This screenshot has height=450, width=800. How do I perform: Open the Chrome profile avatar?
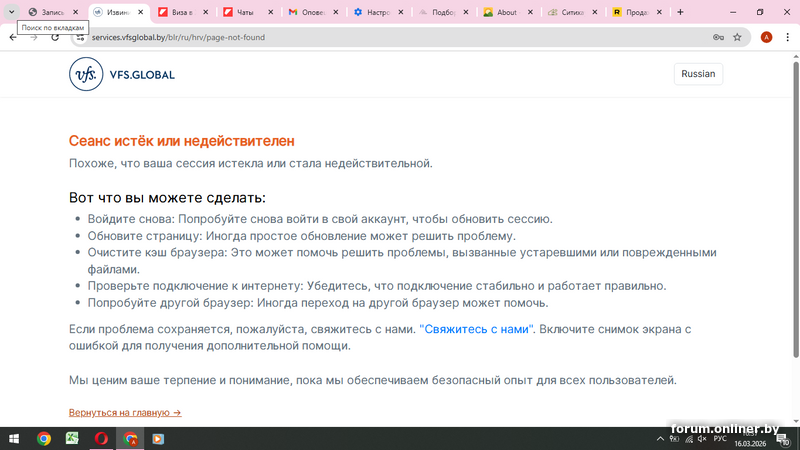click(x=766, y=37)
